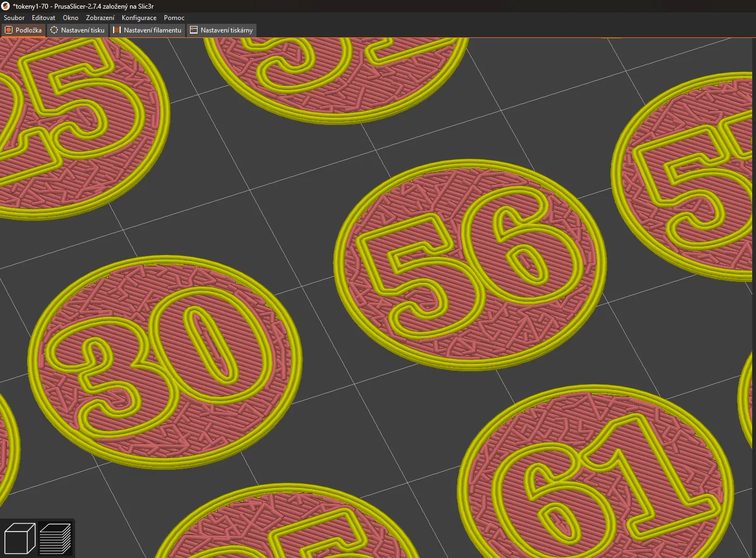Screen dimensions: 756x558
Task: Open the Pomoc menu
Action: click(174, 18)
